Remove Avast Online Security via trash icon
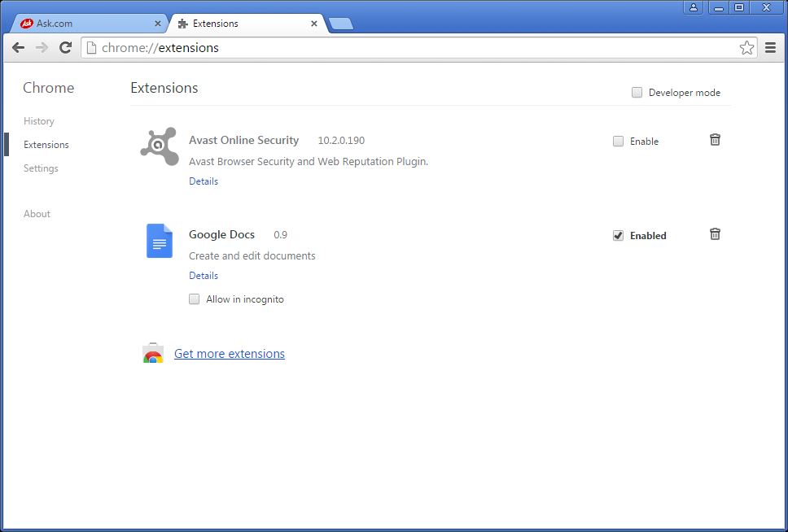This screenshot has width=788, height=532. [715, 140]
